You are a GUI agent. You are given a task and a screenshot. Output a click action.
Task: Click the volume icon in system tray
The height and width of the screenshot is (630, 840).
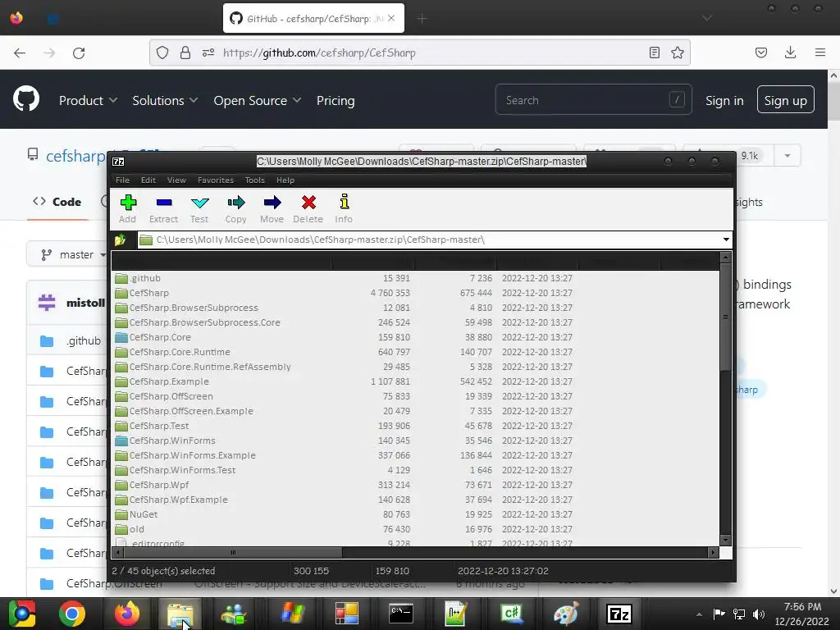coord(759,614)
